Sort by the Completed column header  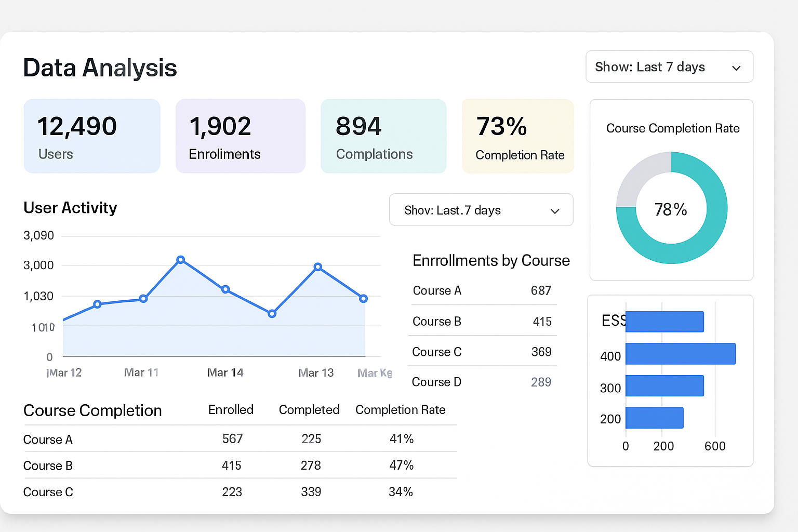tap(309, 410)
